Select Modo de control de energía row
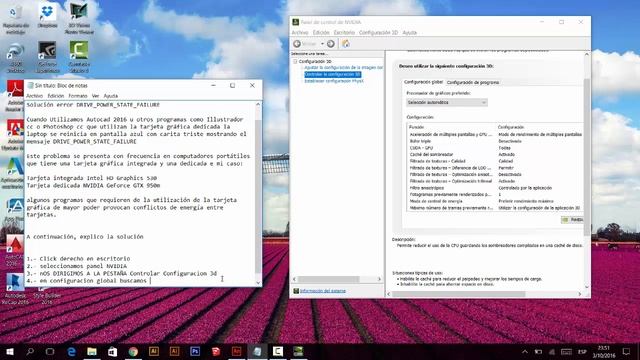Image resolution: width=640 pixels, height=360 pixels. click(x=496, y=201)
